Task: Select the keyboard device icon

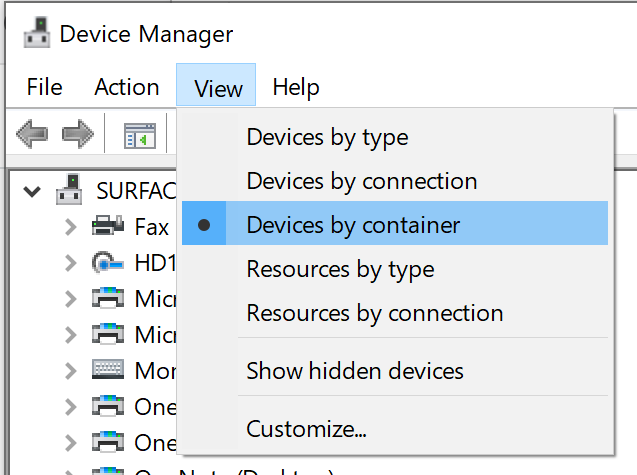Action: point(108,369)
